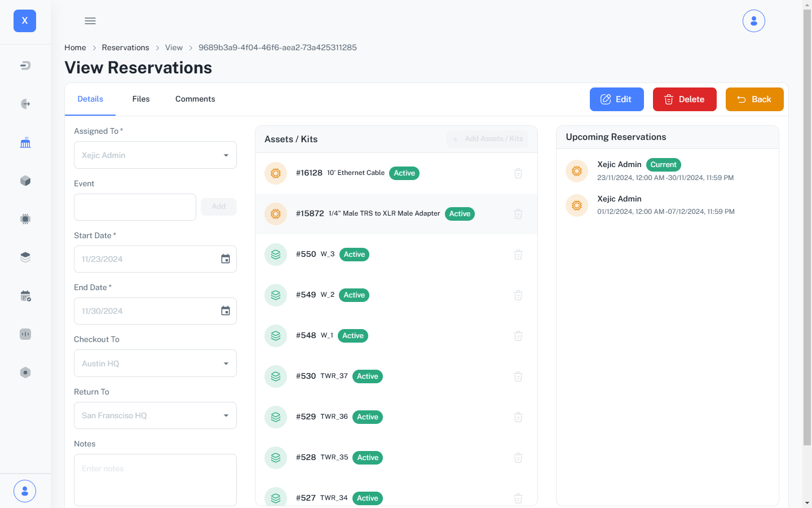Click the user profile icon in top right

753,21
